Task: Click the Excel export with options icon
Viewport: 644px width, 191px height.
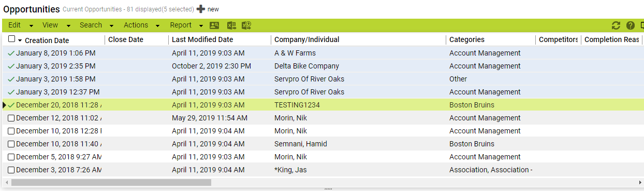Action: [247, 25]
